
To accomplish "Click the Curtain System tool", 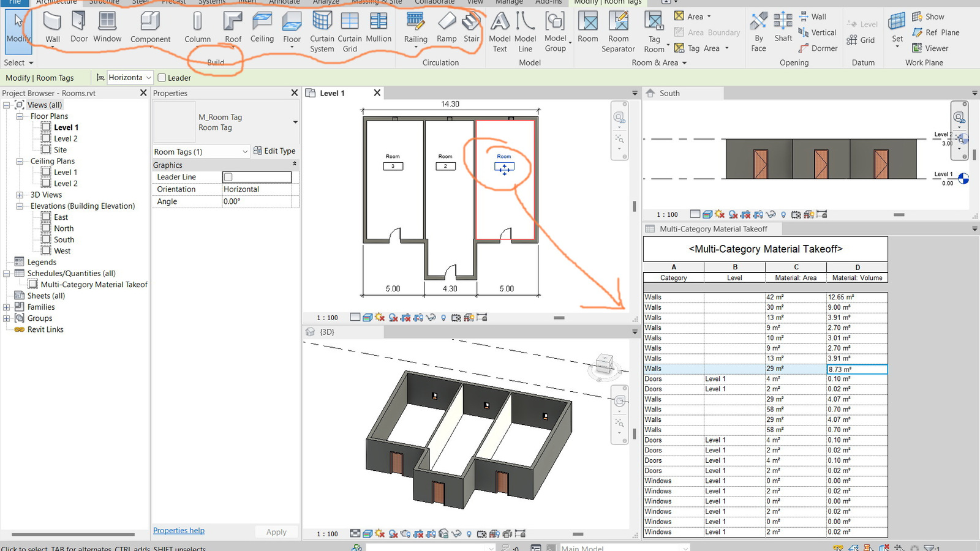I will [x=322, y=32].
